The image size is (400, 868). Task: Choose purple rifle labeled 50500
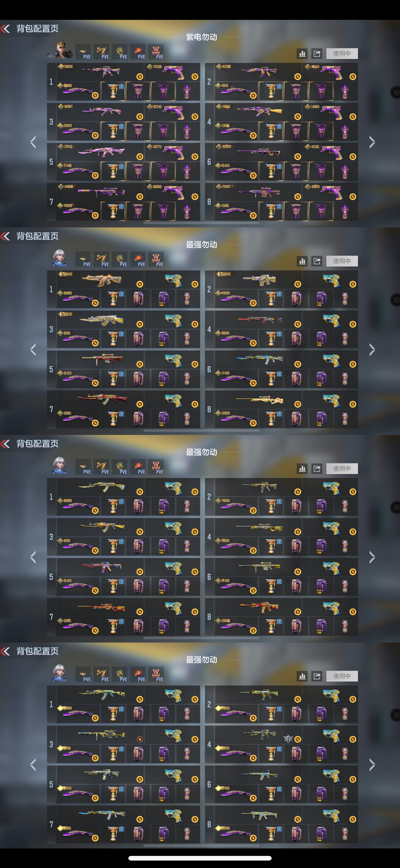pos(101,72)
